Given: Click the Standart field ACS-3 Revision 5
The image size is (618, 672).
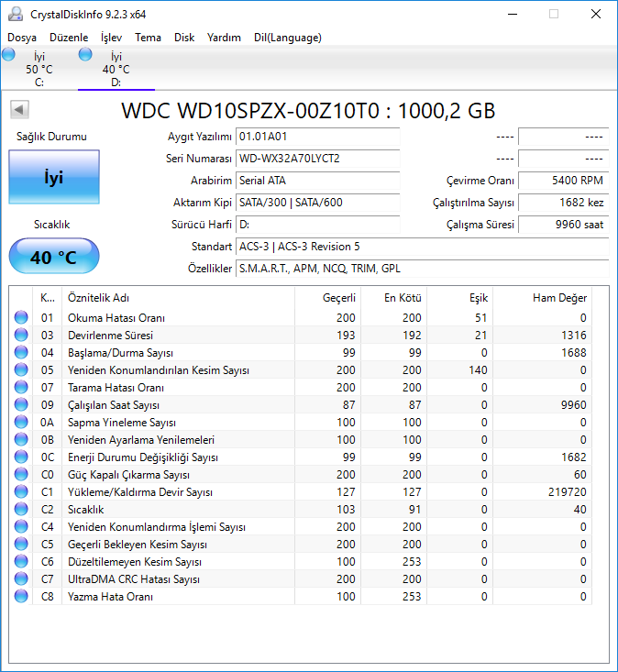Looking at the screenshot, I should point(422,247).
